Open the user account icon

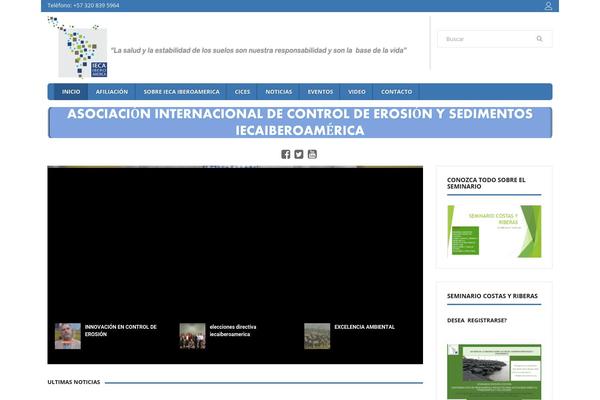tap(548, 6)
